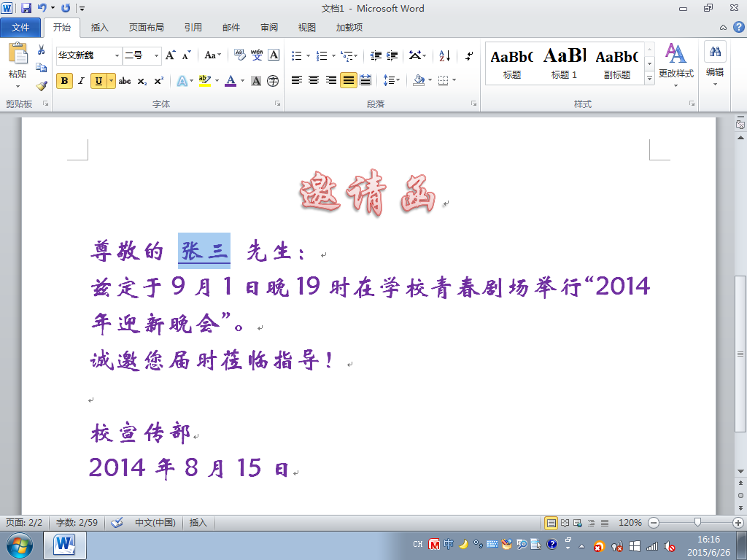This screenshot has height=560, width=747.
Task: Apply Character Border icon
Action: 274,55
